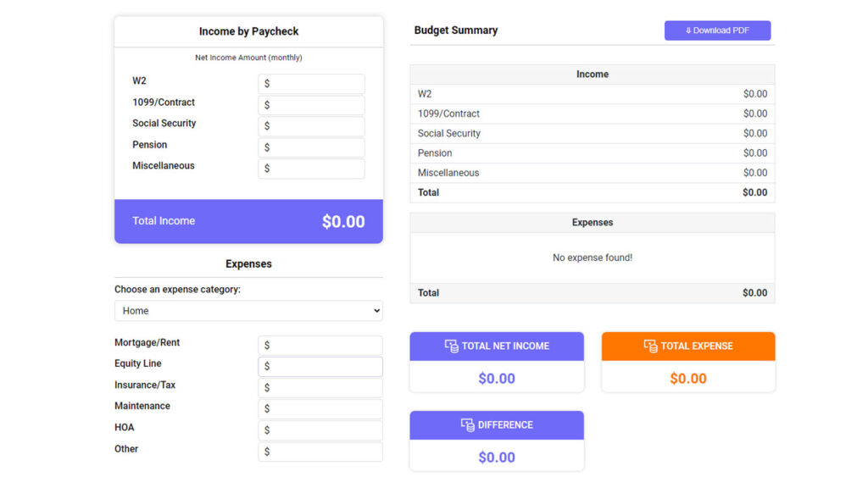Screen dimensions: 868x488
Task: Select the Other expense input
Action: tap(320, 452)
